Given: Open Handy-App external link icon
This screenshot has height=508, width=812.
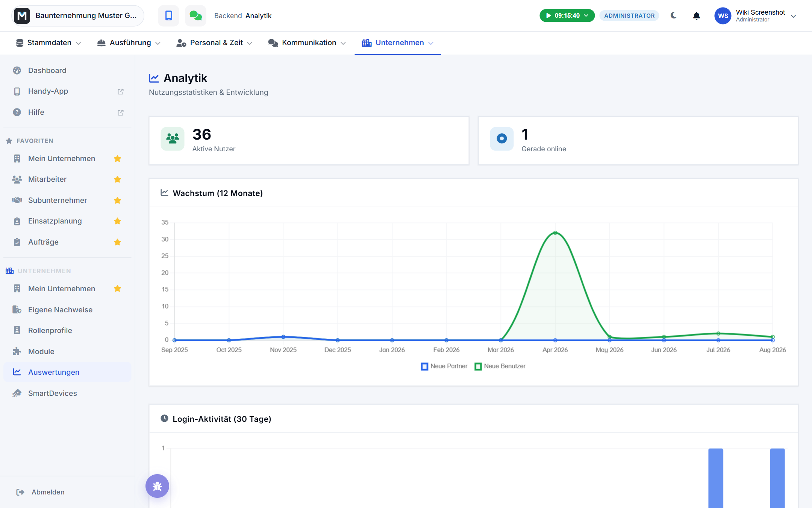Looking at the screenshot, I should point(121,91).
